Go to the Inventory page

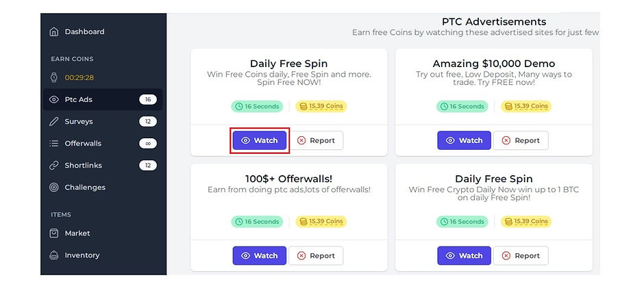[82, 255]
